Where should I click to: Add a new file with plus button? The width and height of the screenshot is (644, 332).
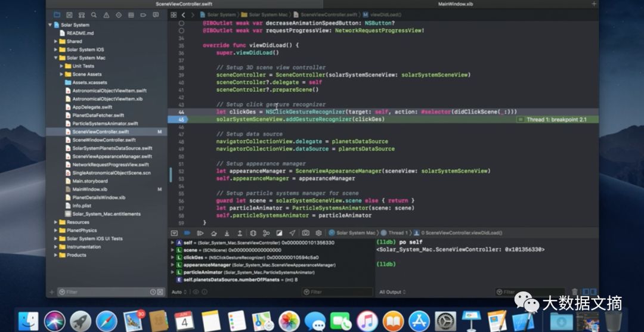pos(52,292)
